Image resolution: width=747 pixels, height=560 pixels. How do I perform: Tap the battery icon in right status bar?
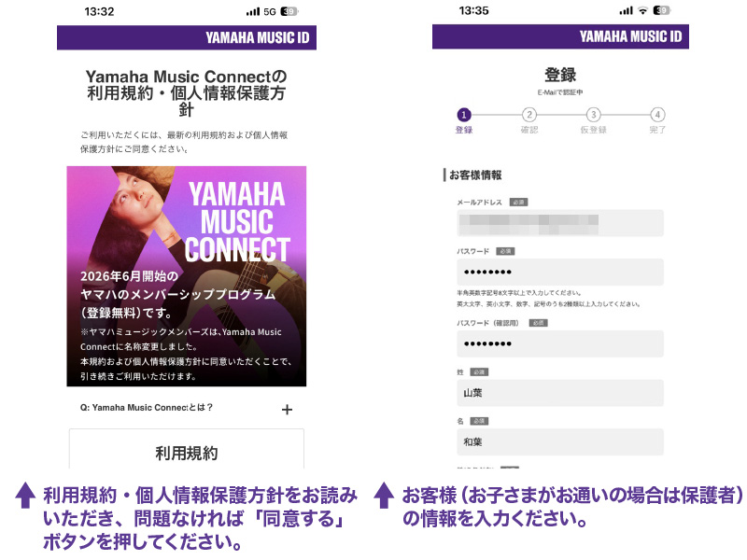point(661,10)
